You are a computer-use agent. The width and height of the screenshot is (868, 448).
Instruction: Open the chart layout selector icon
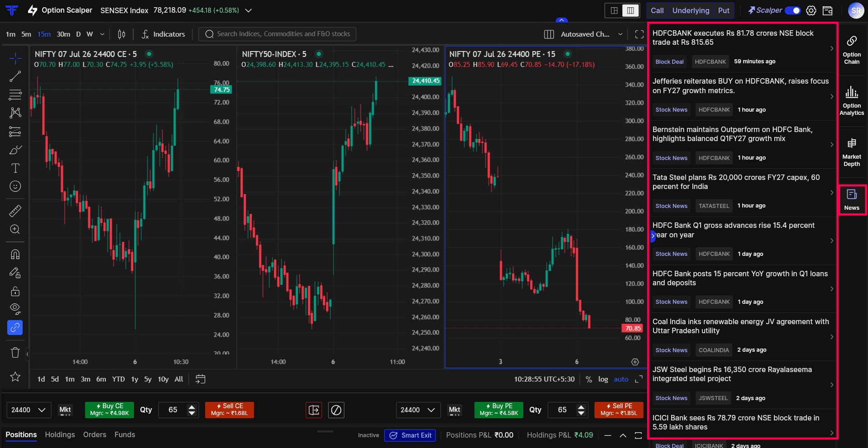[x=549, y=34]
